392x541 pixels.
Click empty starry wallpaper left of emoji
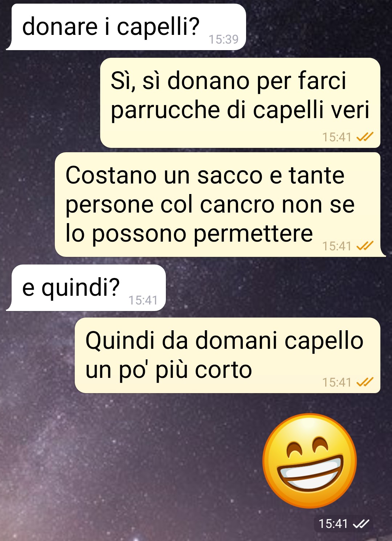[127, 461]
